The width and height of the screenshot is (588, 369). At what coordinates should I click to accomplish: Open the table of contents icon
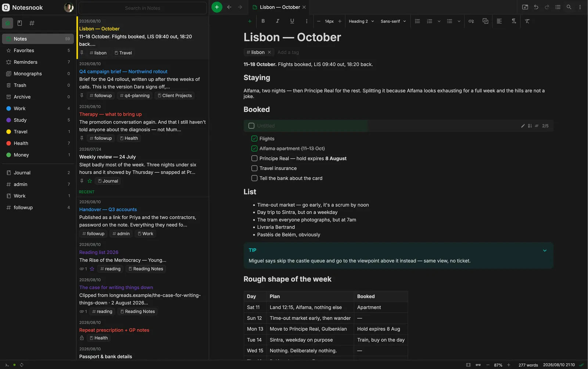[558, 7]
